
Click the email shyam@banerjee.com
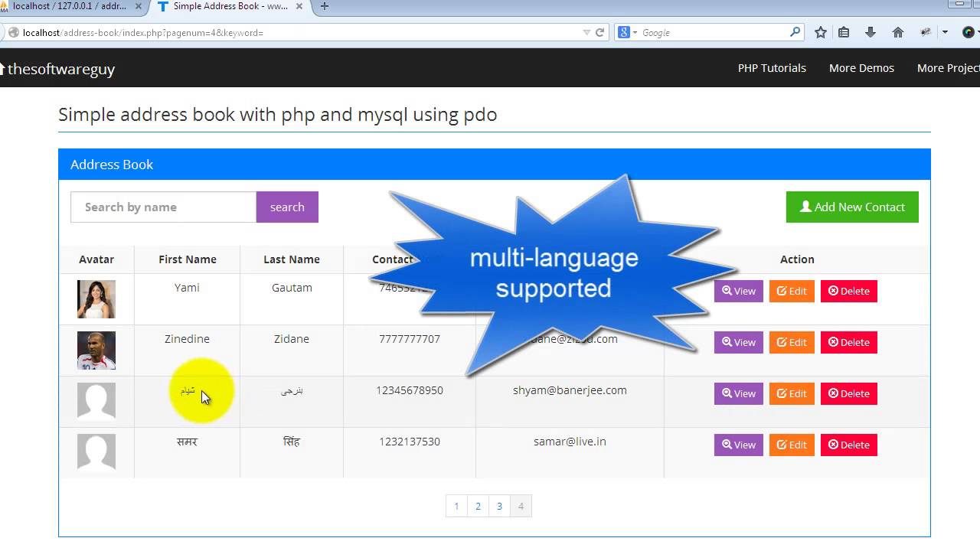pos(570,390)
